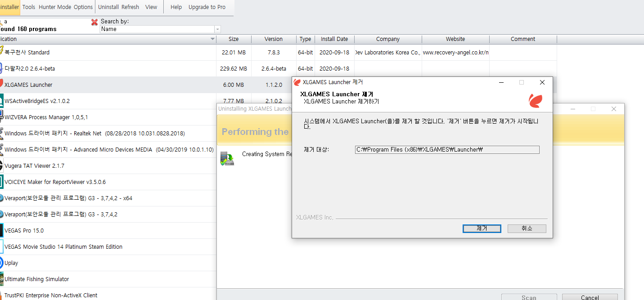The image size is (644, 300).
Task: Click Uplay program icon
Action: coord(1,263)
